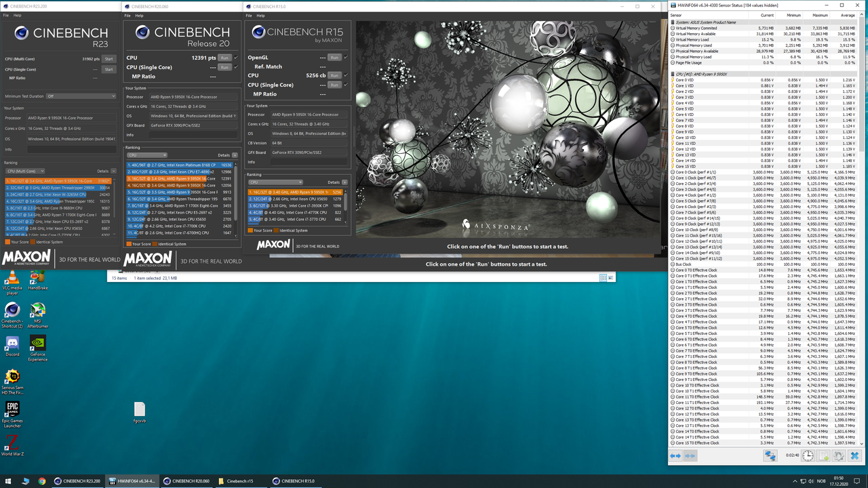868x488 pixels.
Task: Switch to CINEBENCH R20.060 taskbar button
Action: click(x=186, y=481)
